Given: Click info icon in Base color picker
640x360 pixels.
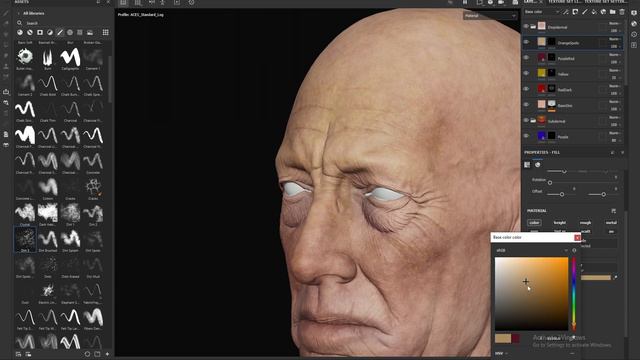Looking at the screenshot, I should click(x=574, y=250).
